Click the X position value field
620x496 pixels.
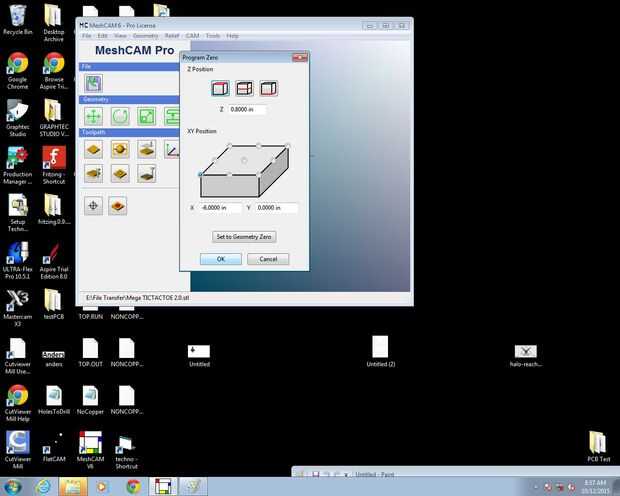(x=220, y=208)
